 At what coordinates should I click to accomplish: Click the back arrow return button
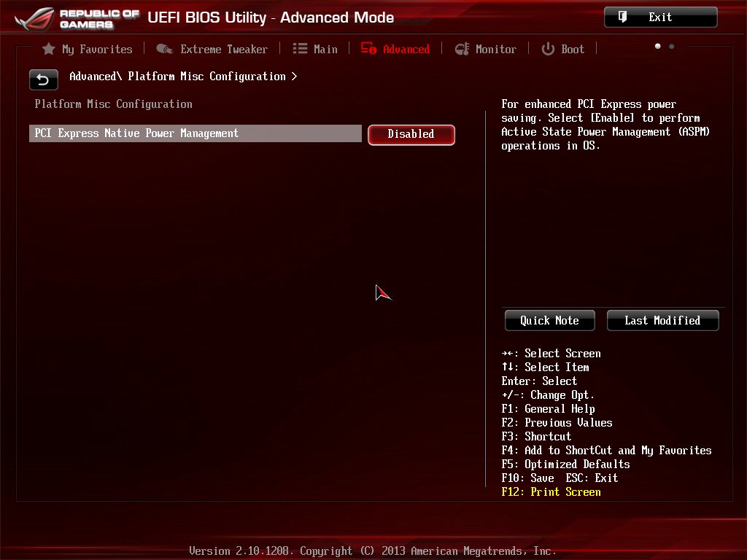pyautogui.click(x=43, y=79)
